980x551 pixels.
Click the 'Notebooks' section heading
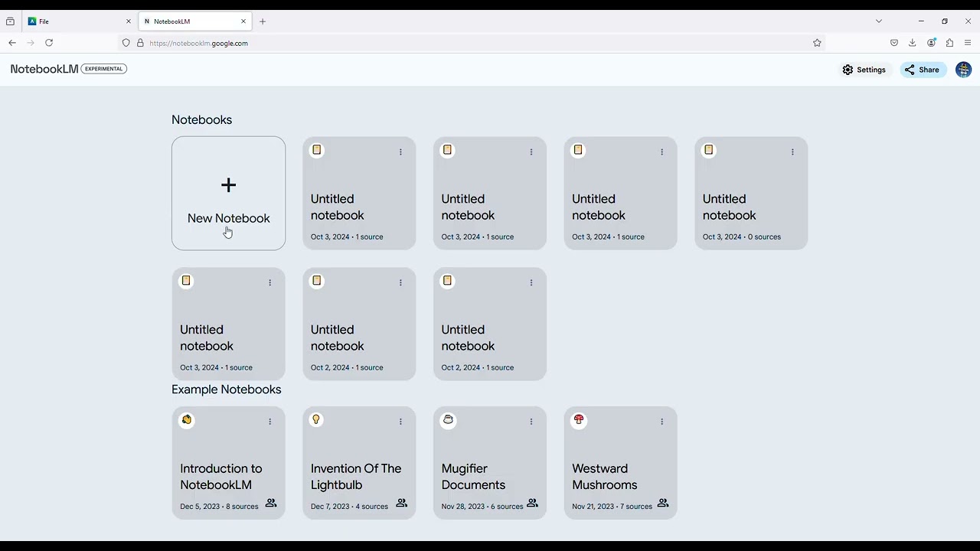(x=201, y=120)
